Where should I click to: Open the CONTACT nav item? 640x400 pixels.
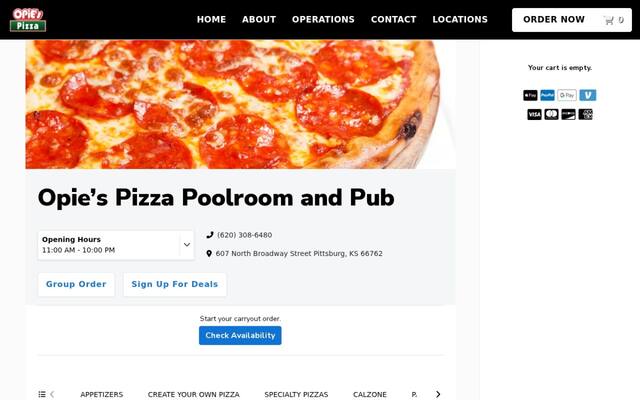point(393,20)
